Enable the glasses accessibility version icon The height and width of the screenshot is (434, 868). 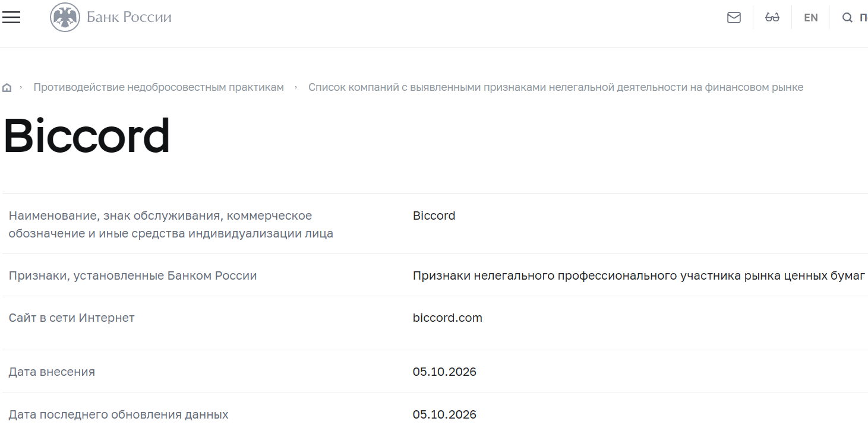coord(772,18)
